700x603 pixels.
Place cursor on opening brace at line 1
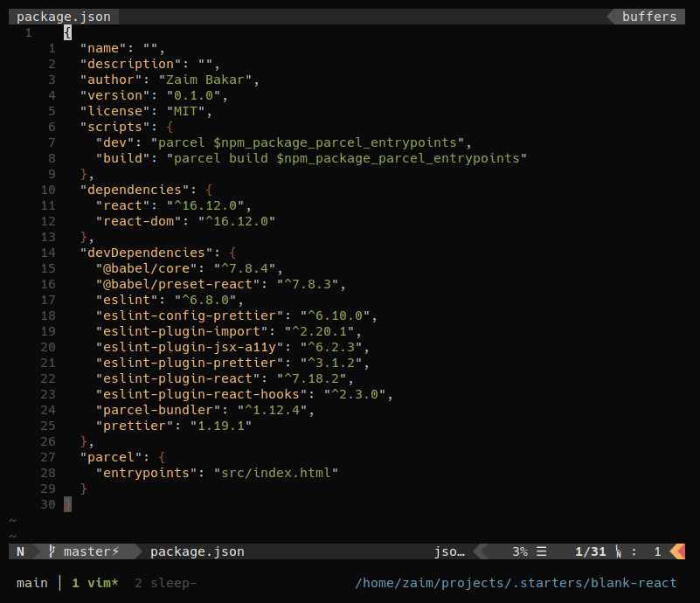click(x=67, y=32)
